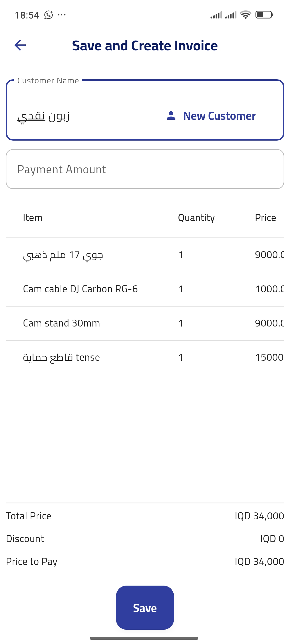Tap the Price column header
This screenshot has width=290, height=644.
(265, 218)
